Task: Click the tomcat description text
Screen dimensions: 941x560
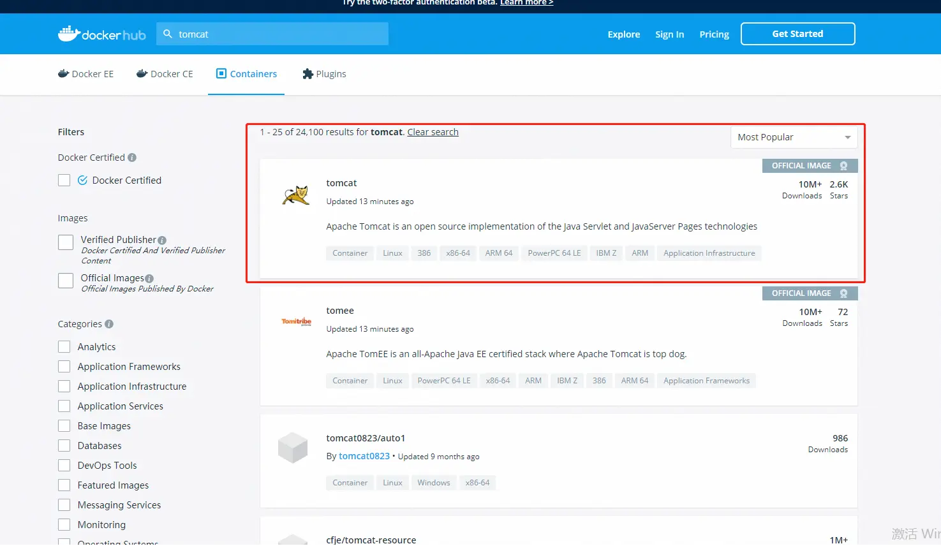Action: (x=542, y=226)
